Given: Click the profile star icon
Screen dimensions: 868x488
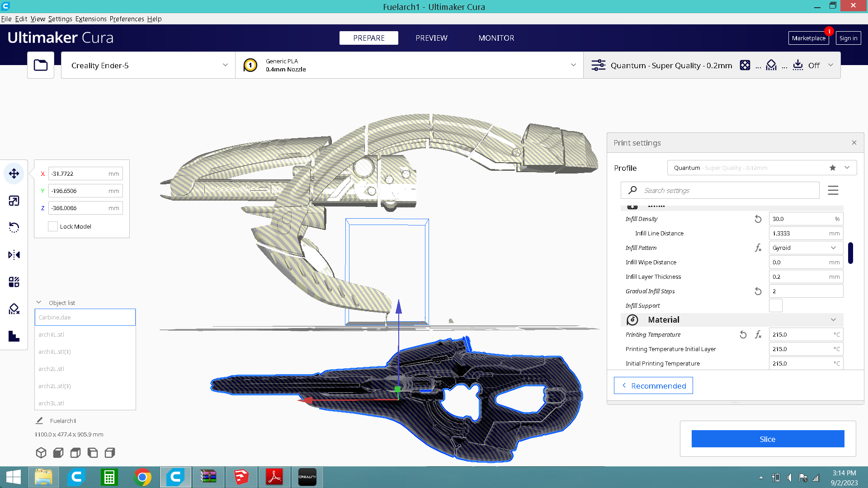Looking at the screenshot, I should (x=833, y=168).
